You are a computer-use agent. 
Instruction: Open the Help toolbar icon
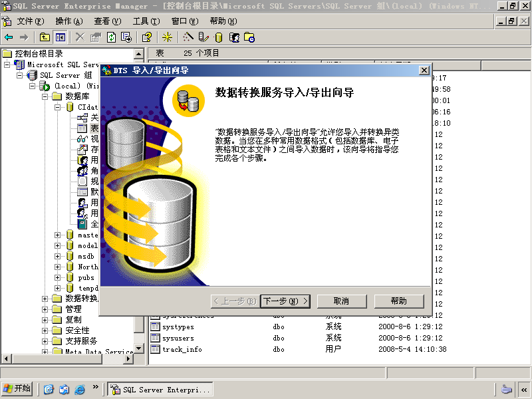pyautogui.click(x=146, y=37)
